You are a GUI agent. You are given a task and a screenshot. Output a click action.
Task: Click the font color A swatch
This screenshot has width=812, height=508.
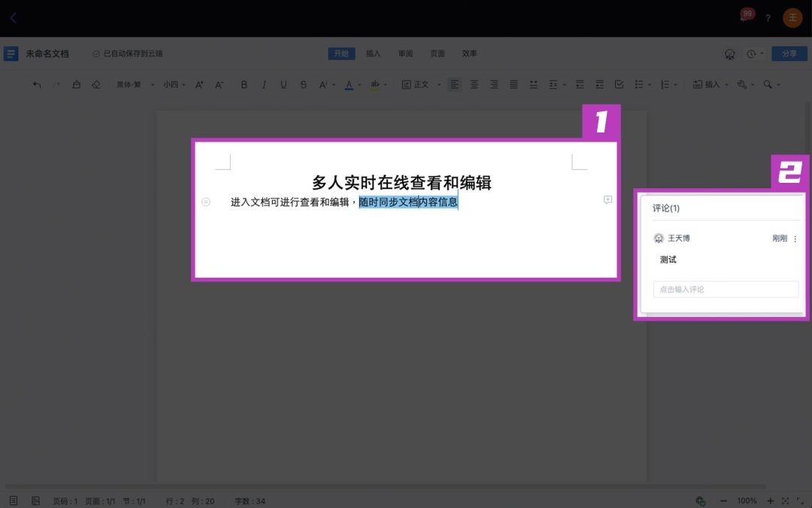349,85
